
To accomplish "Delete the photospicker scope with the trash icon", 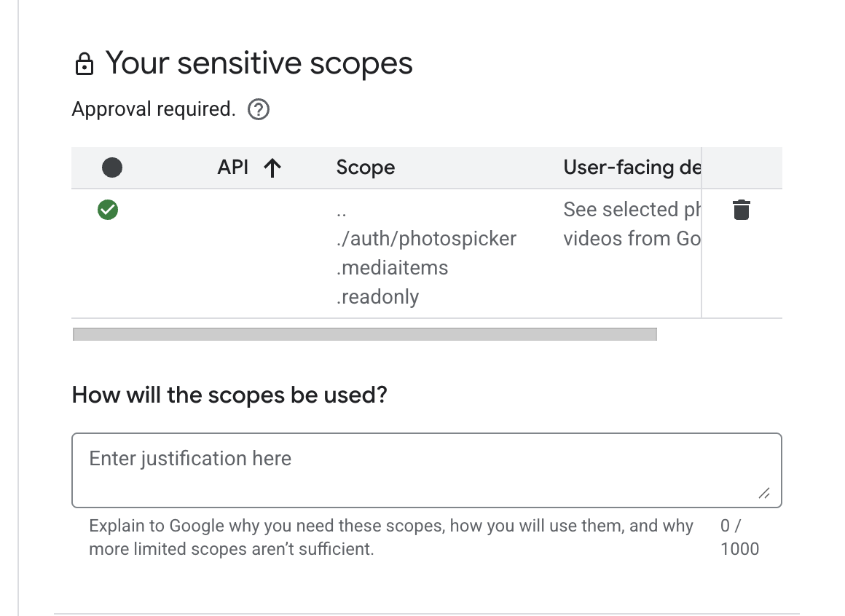I will pos(741,210).
